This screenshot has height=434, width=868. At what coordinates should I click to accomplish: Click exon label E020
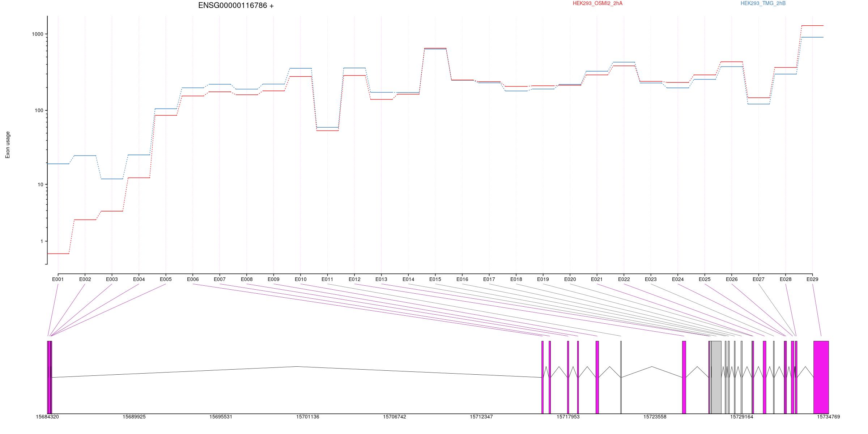(x=570, y=279)
